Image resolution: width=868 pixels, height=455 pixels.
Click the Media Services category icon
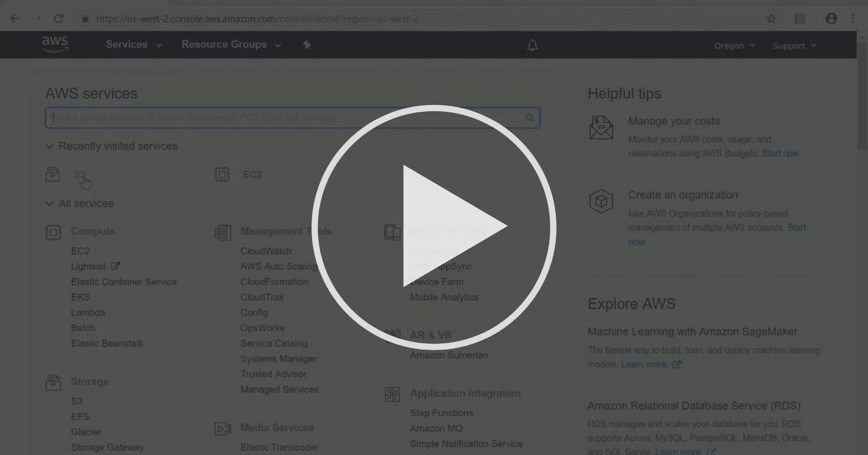pyautogui.click(x=223, y=429)
